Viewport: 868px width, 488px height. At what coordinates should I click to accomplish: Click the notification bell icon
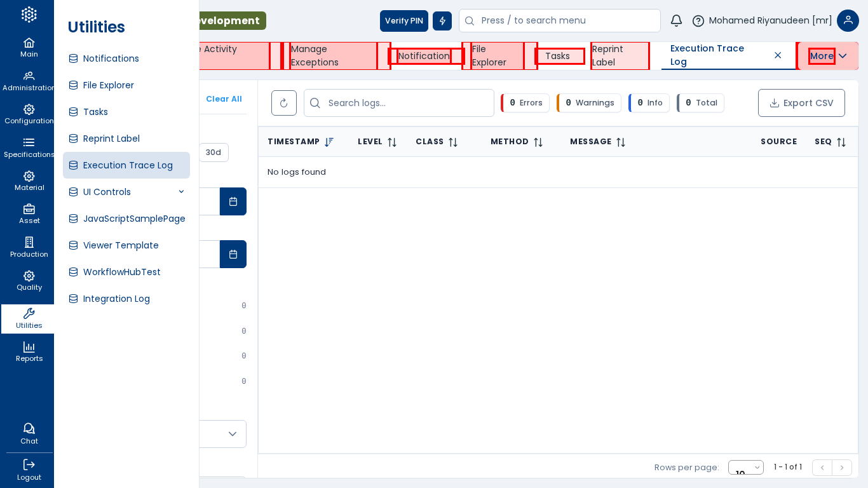(676, 21)
